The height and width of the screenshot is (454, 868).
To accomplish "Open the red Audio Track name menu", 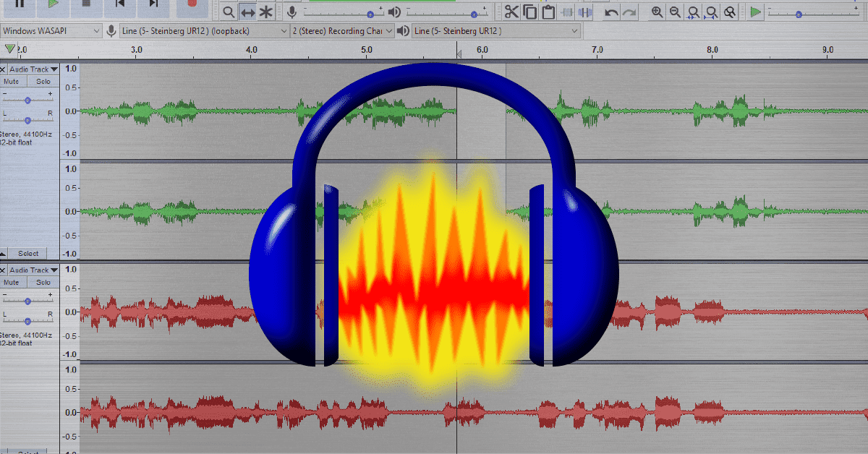I will click(x=33, y=270).
